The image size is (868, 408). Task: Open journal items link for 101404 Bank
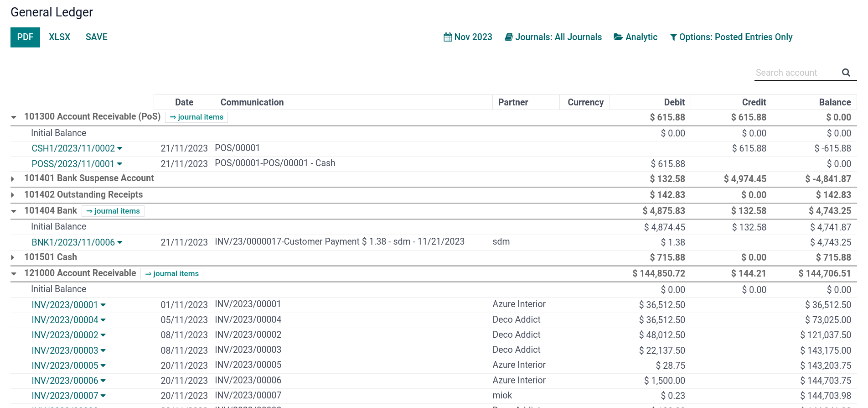coord(113,211)
